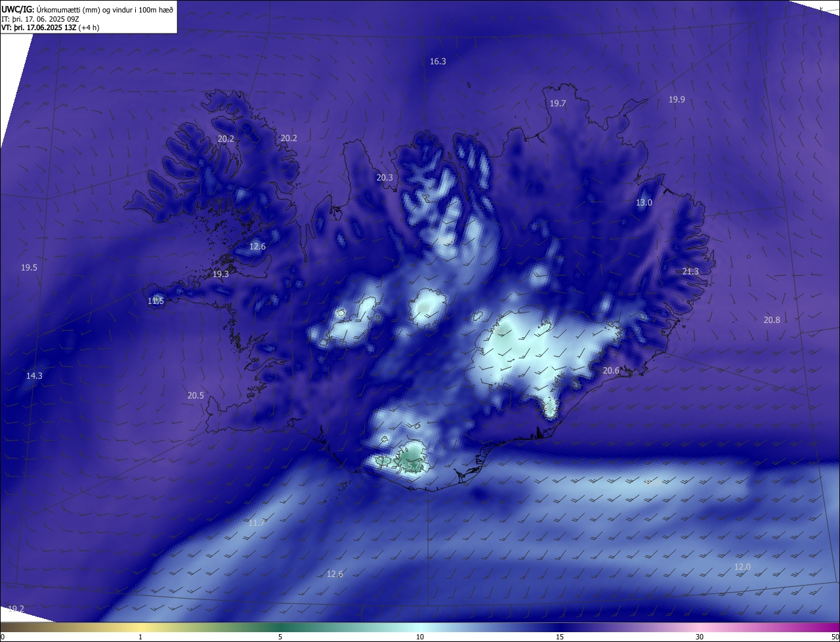
Task: Select the 5.7 value on the southern glacier
Action: point(414,465)
